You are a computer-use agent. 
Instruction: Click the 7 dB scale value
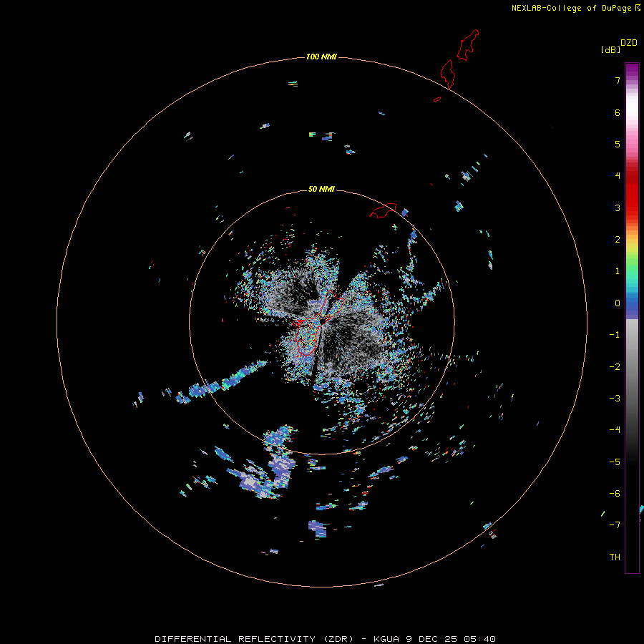pos(618,80)
